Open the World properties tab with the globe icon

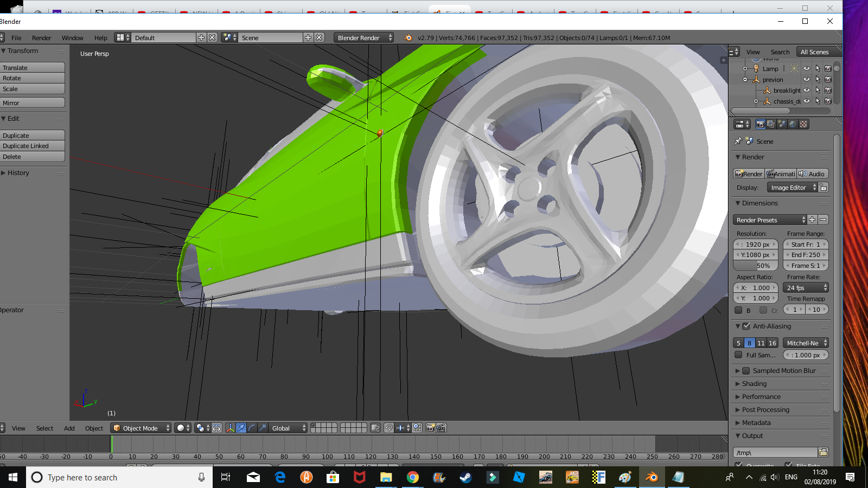click(793, 124)
